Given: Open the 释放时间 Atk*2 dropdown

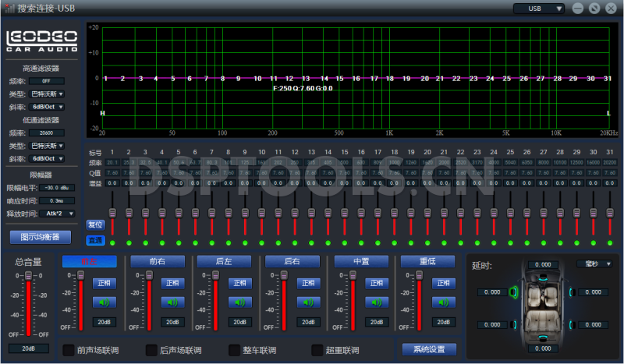Looking at the screenshot, I should pyautogui.click(x=57, y=214).
